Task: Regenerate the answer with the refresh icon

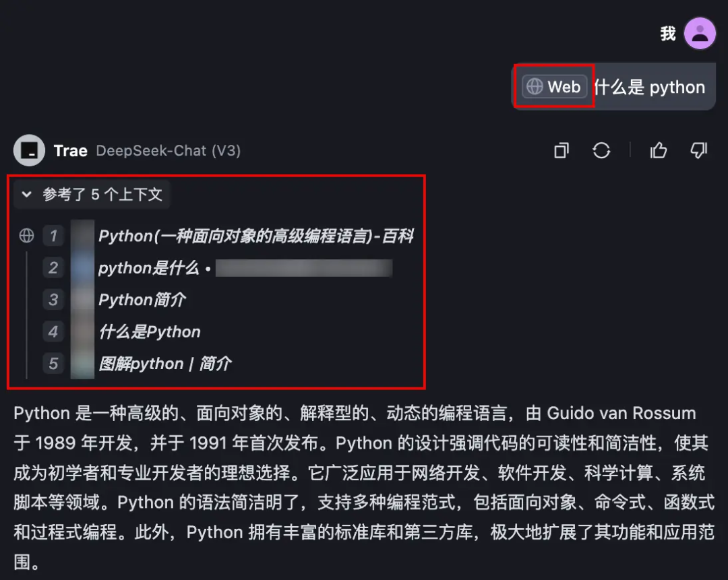Action: pos(601,150)
